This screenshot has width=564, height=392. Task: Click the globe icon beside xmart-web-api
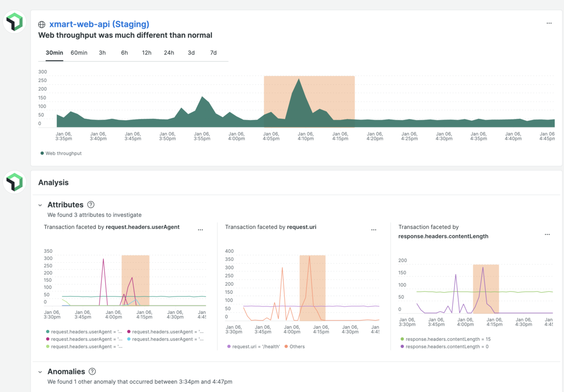tap(42, 24)
